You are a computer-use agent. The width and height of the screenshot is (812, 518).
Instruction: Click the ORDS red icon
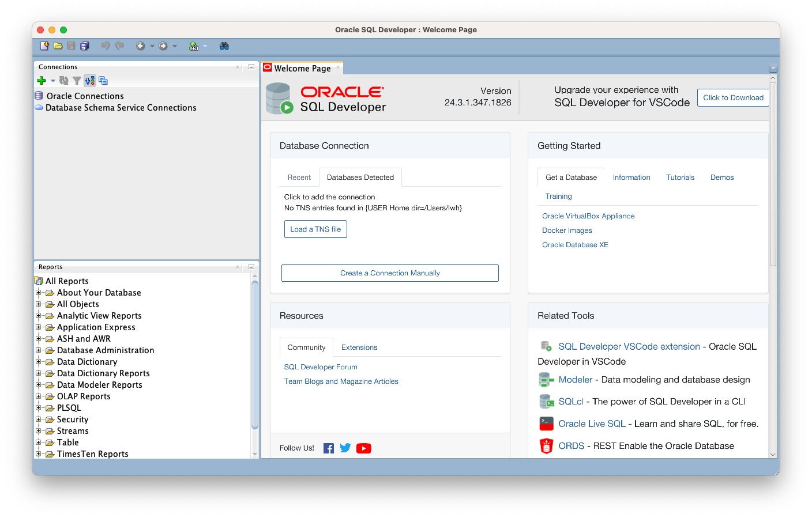point(546,446)
